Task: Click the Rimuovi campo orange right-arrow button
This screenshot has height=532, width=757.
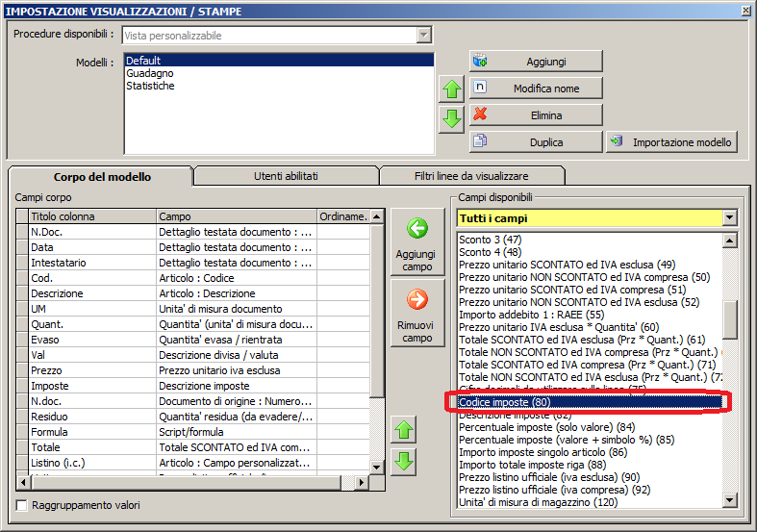Action: pos(417,314)
